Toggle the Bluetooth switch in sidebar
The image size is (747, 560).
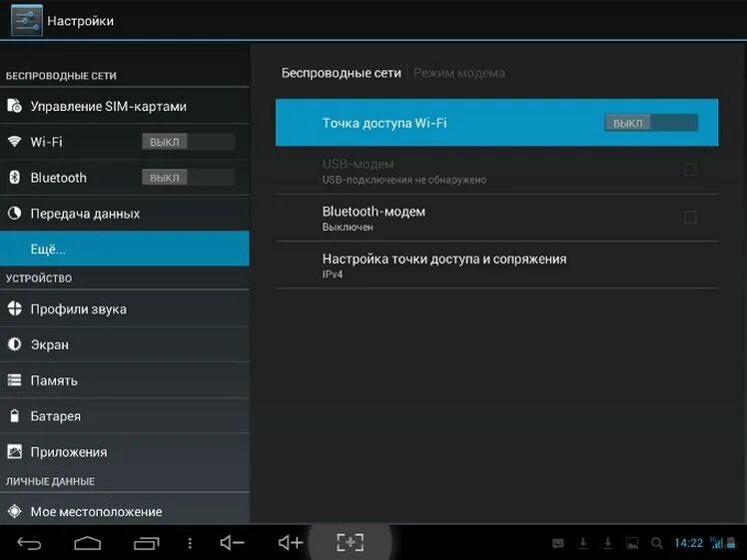[188, 177]
